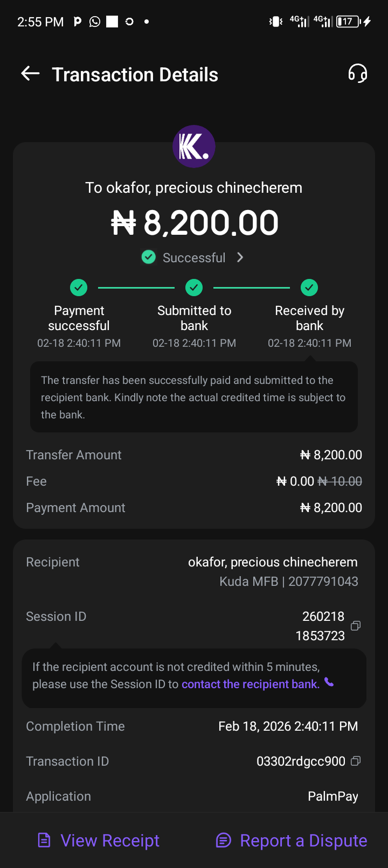Tap the Payment successful checkmark
The width and height of the screenshot is (388, 868).
79,288
